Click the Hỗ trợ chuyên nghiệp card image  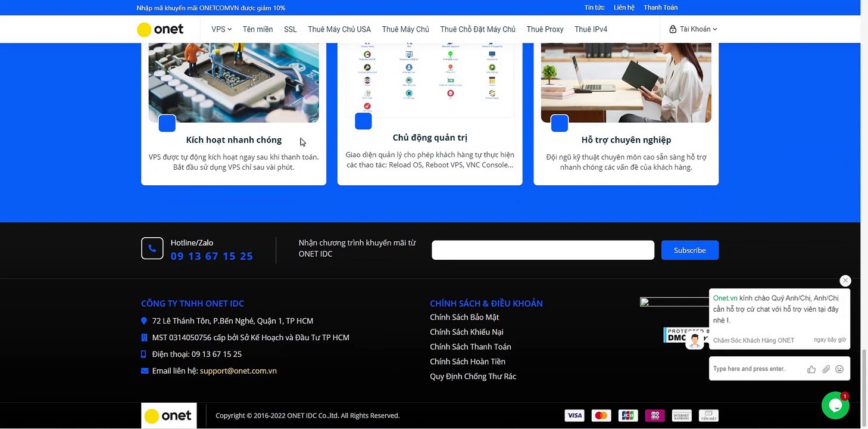click(x=626, y=83)
